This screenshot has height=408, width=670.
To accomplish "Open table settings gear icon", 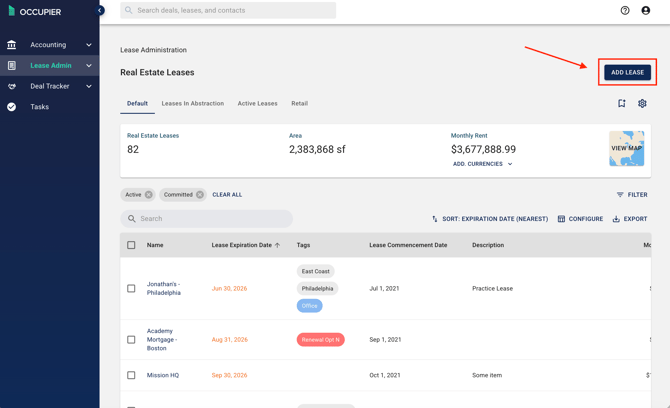I will pos(642,103).
